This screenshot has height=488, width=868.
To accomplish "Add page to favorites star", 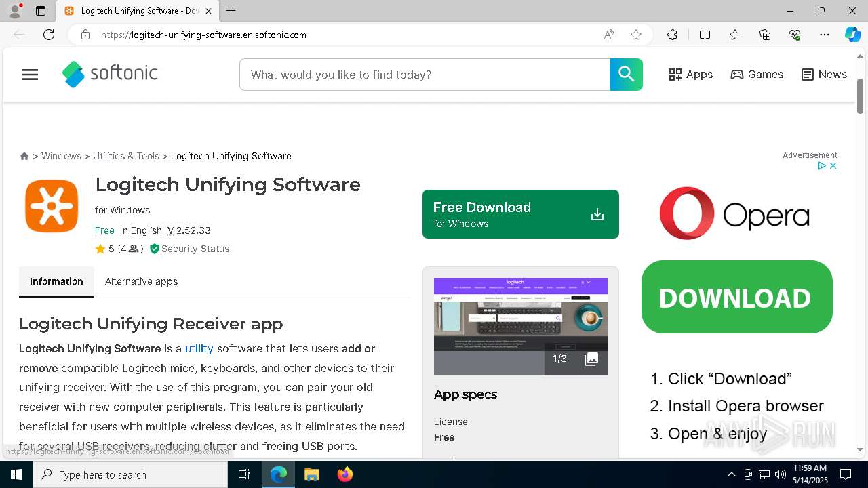I will 636,35.
